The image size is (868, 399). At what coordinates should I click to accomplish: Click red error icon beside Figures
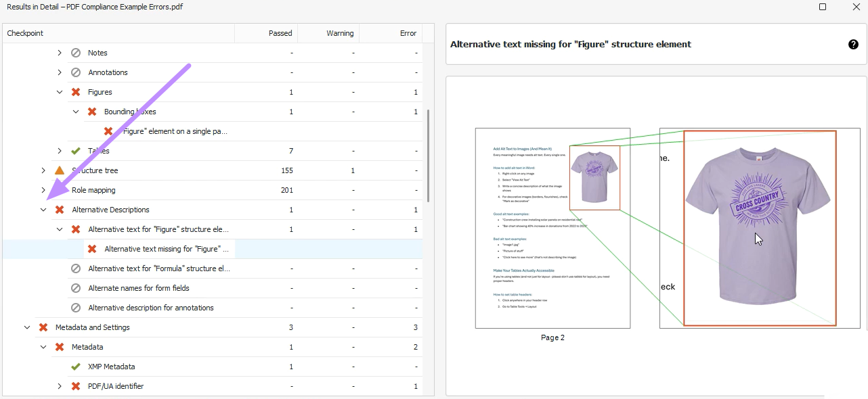76,92
